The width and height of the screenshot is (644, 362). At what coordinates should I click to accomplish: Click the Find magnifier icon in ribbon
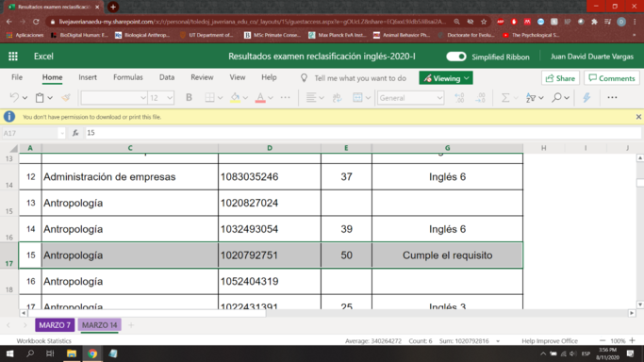pos(556,97)
